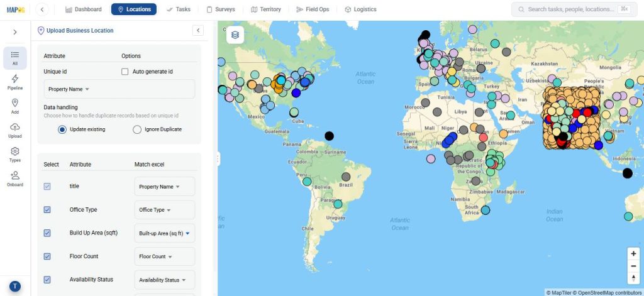This screenshot has height=296, width=644.
Task: Click the Data handling label
Action: (x=60, y=107)
